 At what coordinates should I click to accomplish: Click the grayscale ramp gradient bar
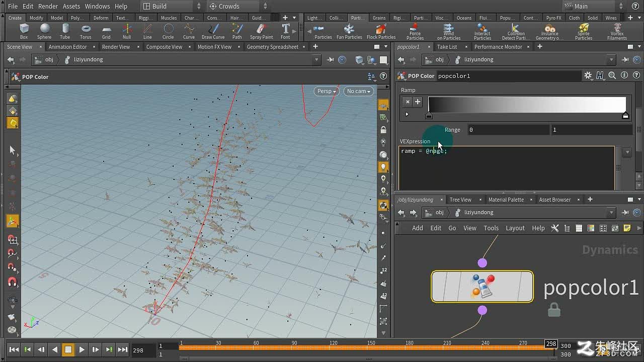coord(527,104)
